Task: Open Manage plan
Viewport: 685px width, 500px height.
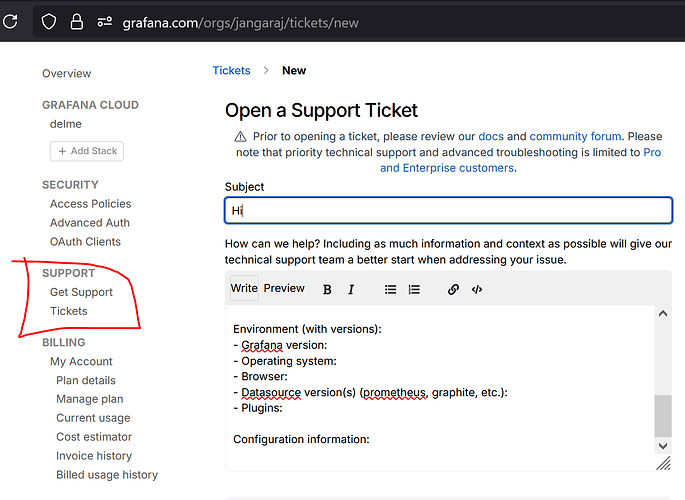Action: (90, 399)
